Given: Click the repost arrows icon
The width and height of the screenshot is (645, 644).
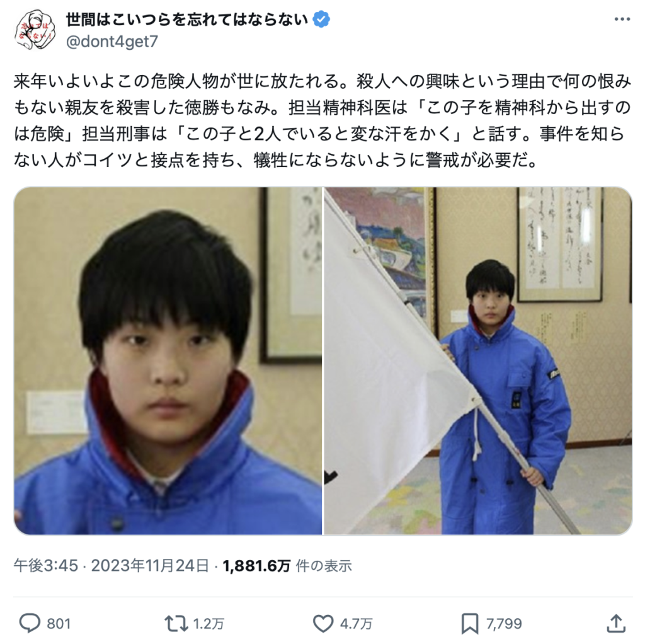Looking at the screenshot, I should pyautogui.click(x=176, y=623).
